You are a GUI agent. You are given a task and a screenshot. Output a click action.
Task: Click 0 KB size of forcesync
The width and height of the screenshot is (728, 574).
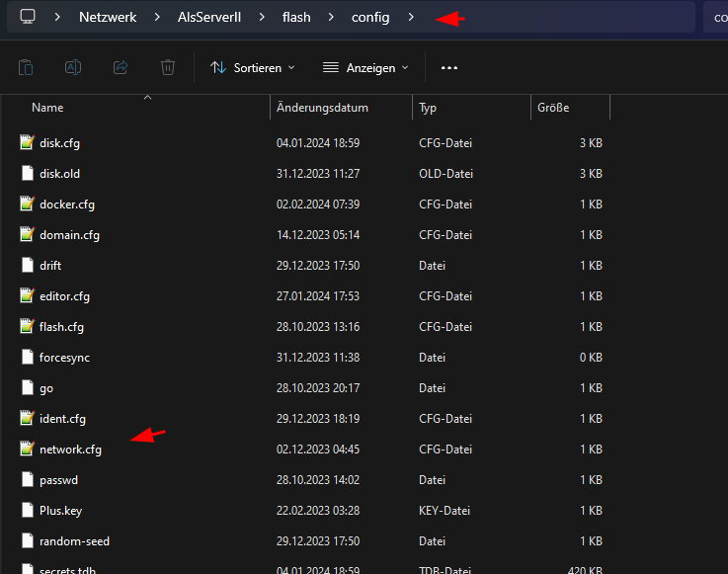(x=591, y=358)
